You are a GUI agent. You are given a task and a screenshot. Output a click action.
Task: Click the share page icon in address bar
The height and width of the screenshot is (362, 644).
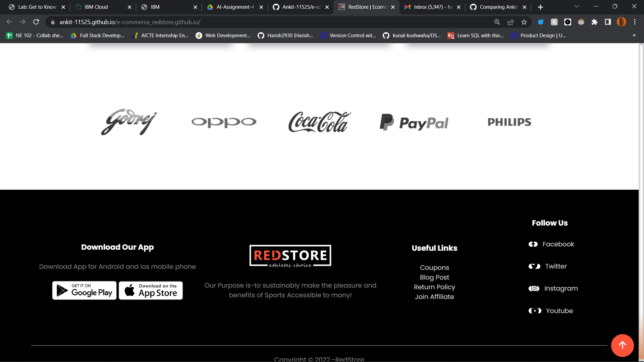(x=511, y=22)
